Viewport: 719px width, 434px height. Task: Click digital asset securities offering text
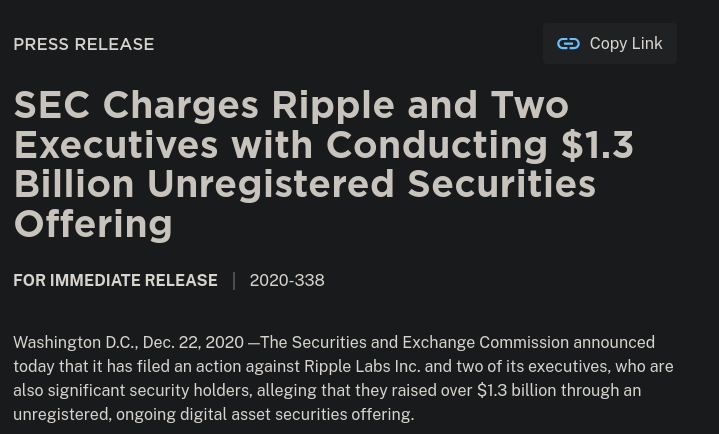coord(297,414)
